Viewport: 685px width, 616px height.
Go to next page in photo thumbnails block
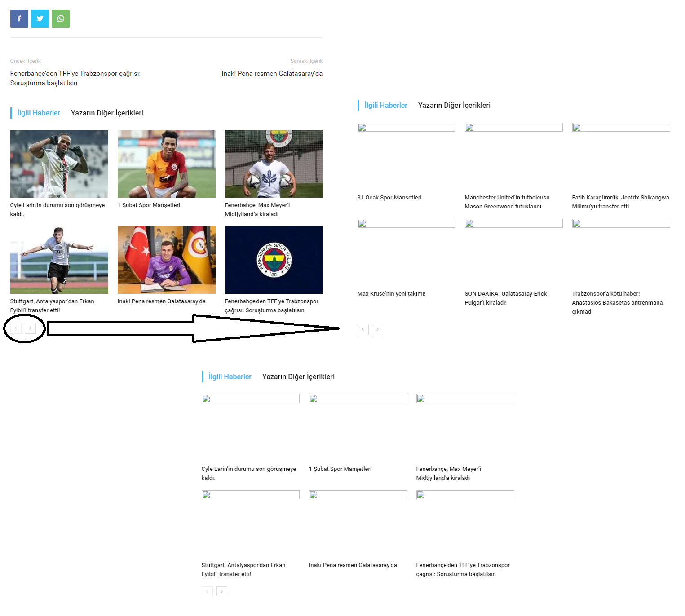point(30,328)
